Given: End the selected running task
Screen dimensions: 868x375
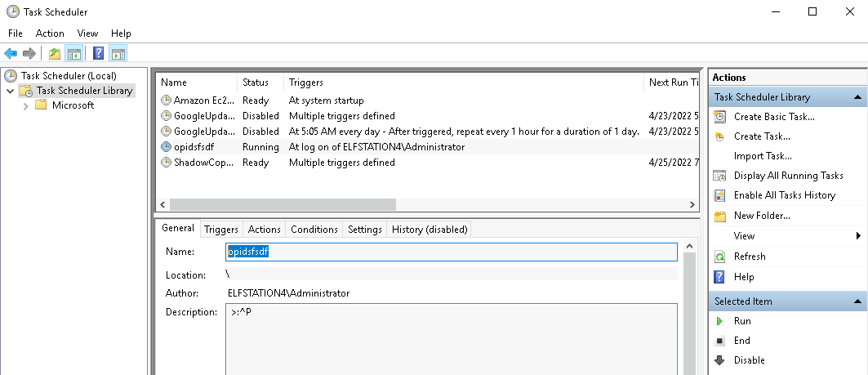Looking at the screenshot, I should (x=741, y=341).
